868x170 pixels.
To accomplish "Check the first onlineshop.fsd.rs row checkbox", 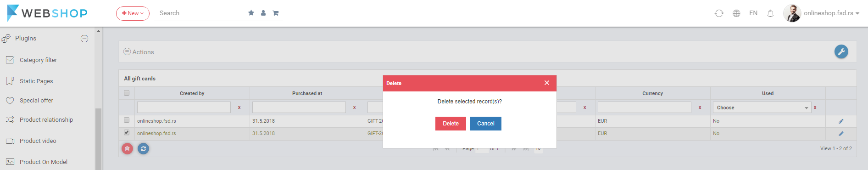I will (127, 120).
